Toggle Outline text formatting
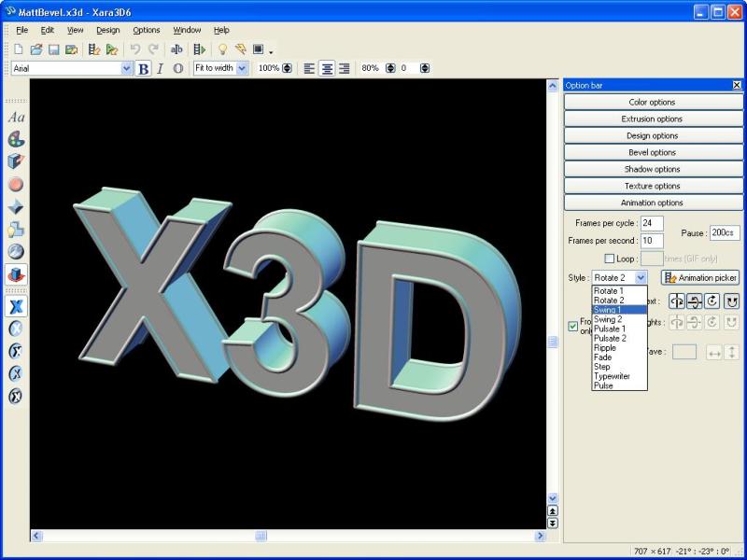 click(178, 68)
